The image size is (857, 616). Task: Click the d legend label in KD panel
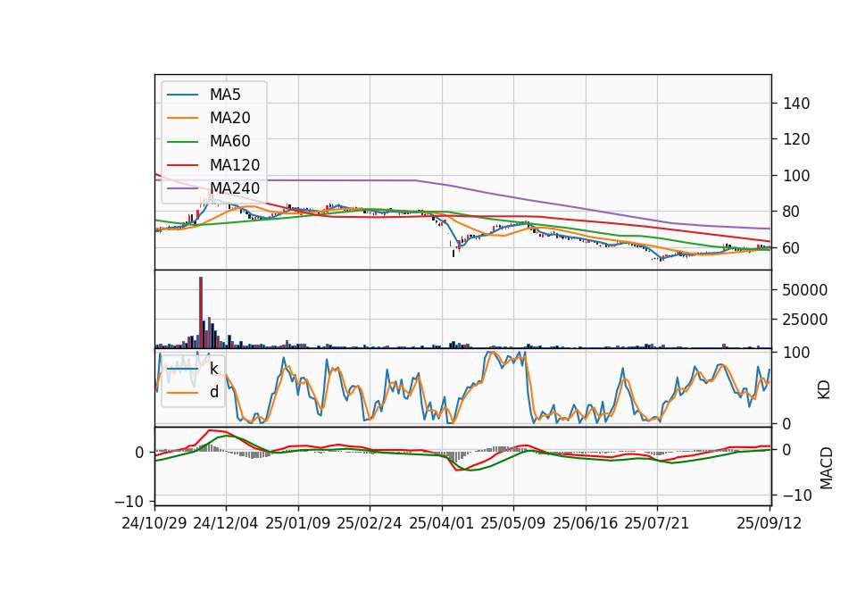point(214,392)
